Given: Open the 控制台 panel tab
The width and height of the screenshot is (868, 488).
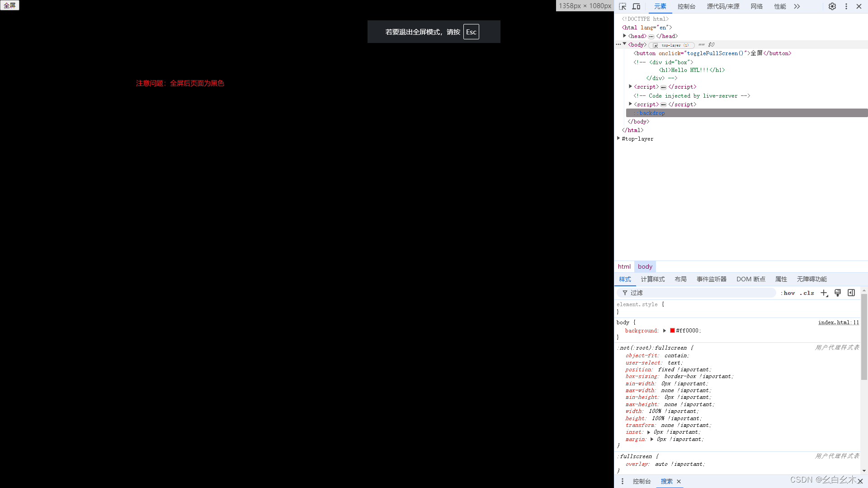Looking at the screenshot, I should 686,6.
